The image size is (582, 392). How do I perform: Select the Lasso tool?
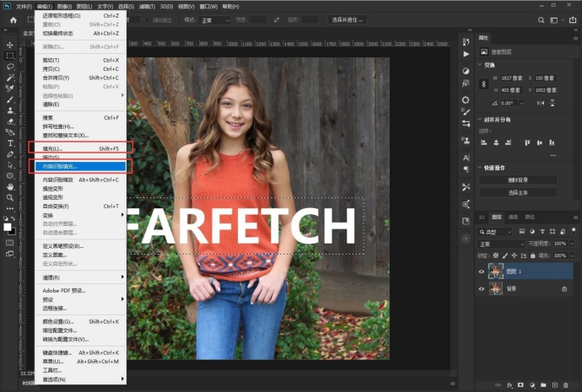tap(10, 67)
